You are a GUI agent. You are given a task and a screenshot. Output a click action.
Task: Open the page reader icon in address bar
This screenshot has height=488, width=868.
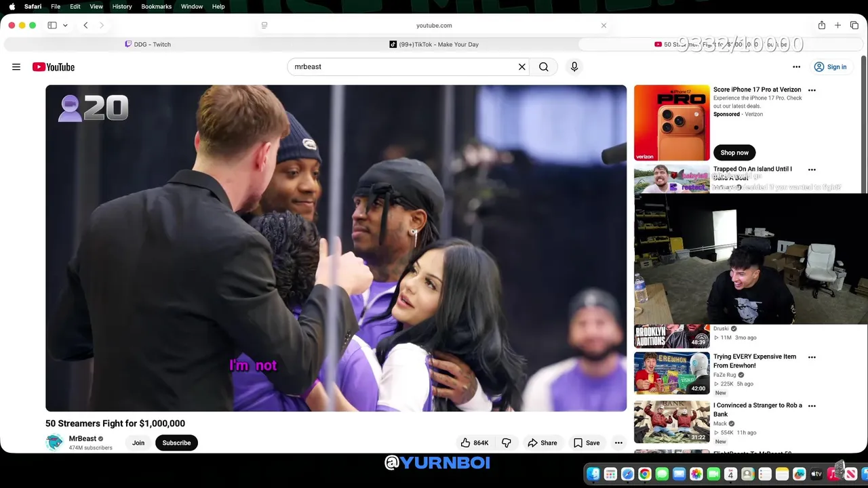264,25
